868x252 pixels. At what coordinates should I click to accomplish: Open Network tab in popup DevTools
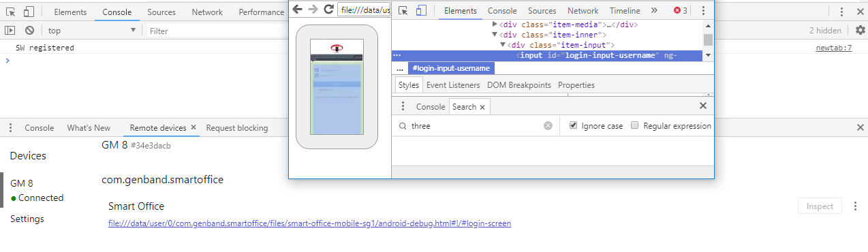tap(583, 10)
